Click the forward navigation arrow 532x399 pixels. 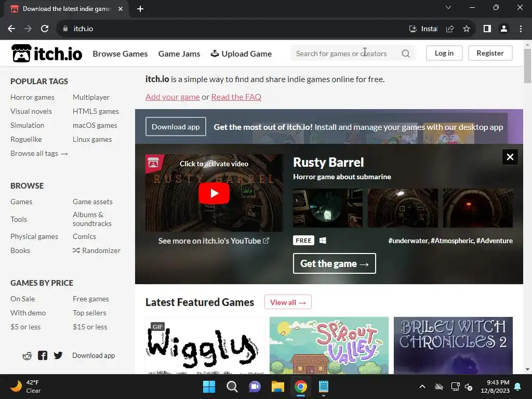tap(28, 29)
